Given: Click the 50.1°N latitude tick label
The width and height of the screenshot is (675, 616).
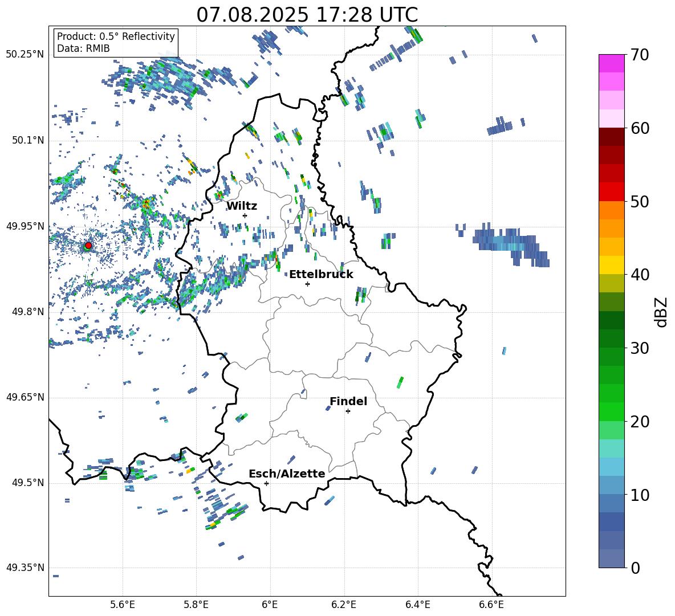Looking at the screenshot, I should pyautogui.click(x=28, y=140).
